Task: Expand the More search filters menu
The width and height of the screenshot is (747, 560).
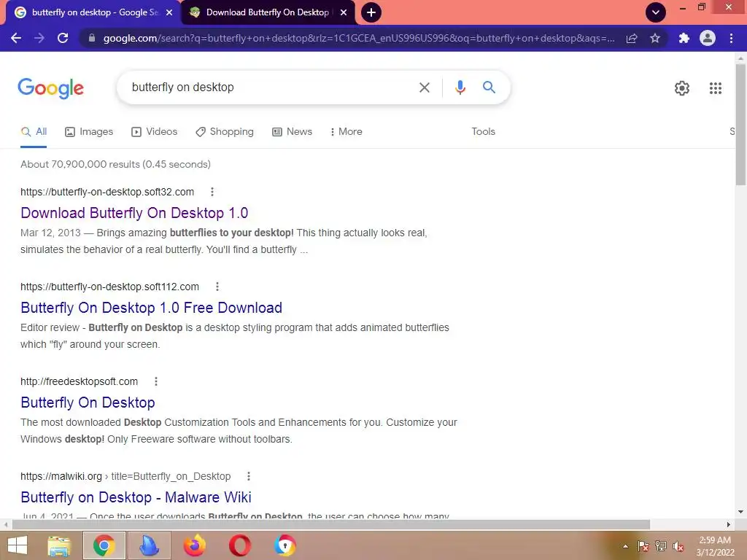Action: tap(347, 132)
